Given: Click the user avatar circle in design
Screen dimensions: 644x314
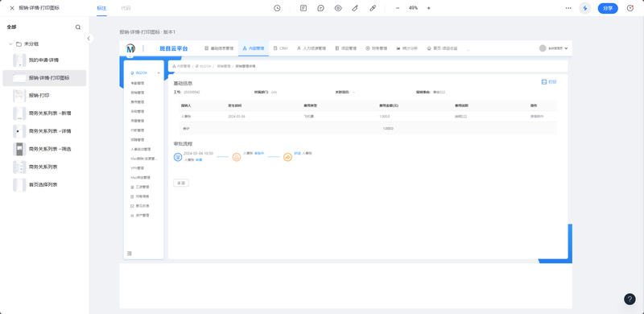Looking at the screenshot, I should pyautogui.click(x=543, y=48).
